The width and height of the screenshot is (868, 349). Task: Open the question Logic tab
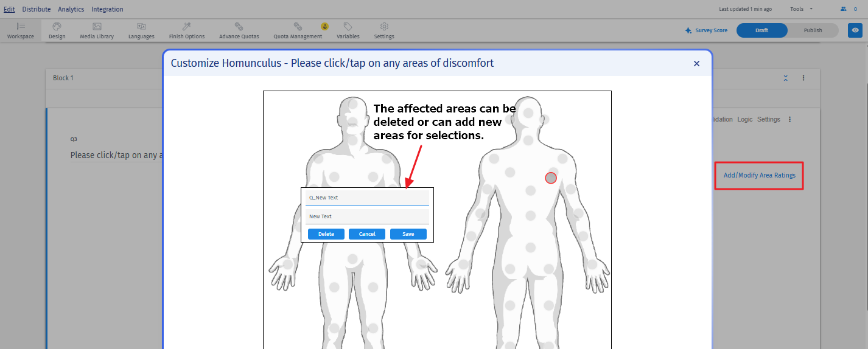pyautogui.click(x=745, y=119)
